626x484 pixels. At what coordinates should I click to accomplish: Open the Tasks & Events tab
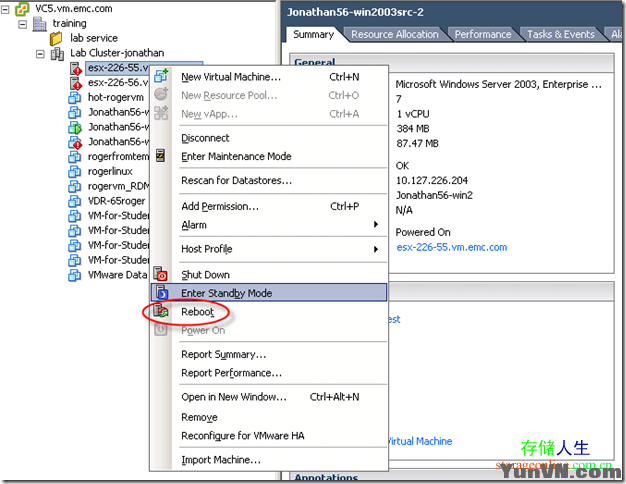[561, 34]
